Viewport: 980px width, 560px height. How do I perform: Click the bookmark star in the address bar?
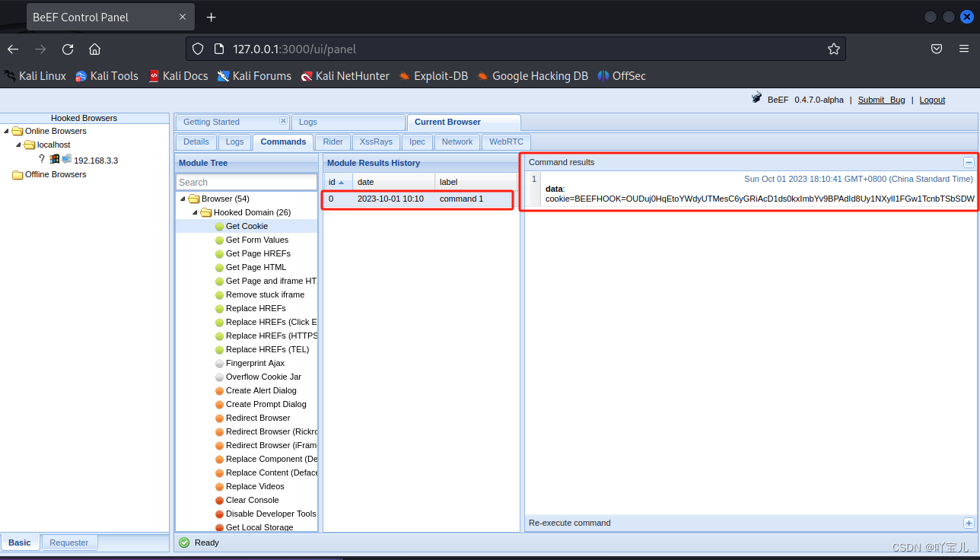(833, 49)
